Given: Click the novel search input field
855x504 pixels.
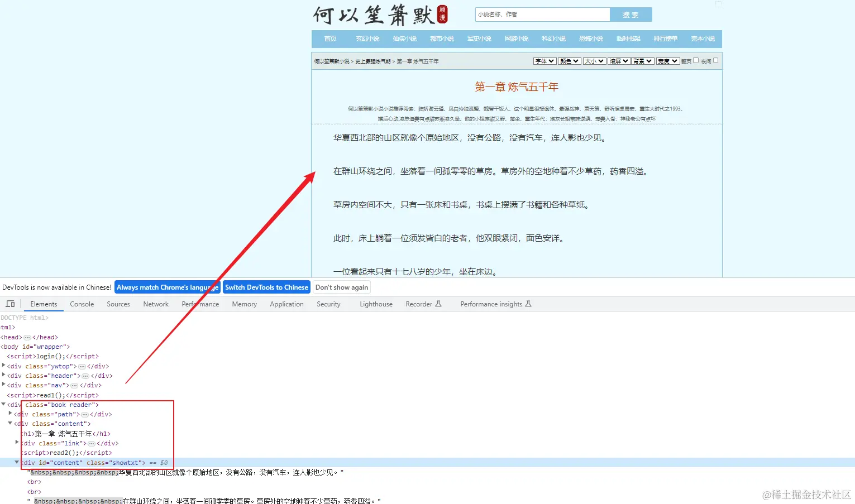Looking at the screenshot, I should click(542, 14).
